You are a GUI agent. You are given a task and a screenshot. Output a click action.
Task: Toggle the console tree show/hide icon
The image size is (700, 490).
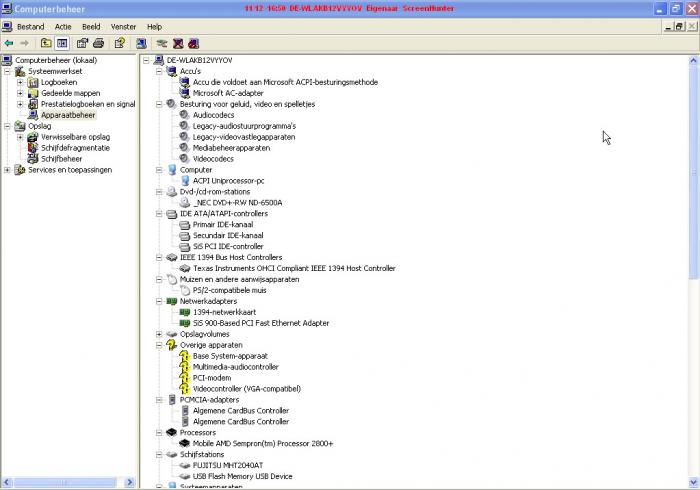pyautogui.click(x=62, y=43)
